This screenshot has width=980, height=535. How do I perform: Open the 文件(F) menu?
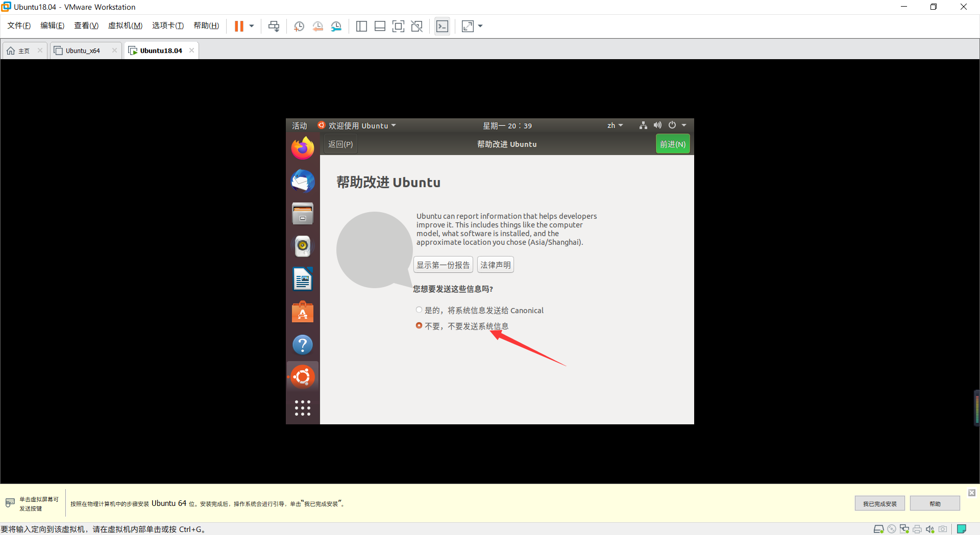point(19,26)
